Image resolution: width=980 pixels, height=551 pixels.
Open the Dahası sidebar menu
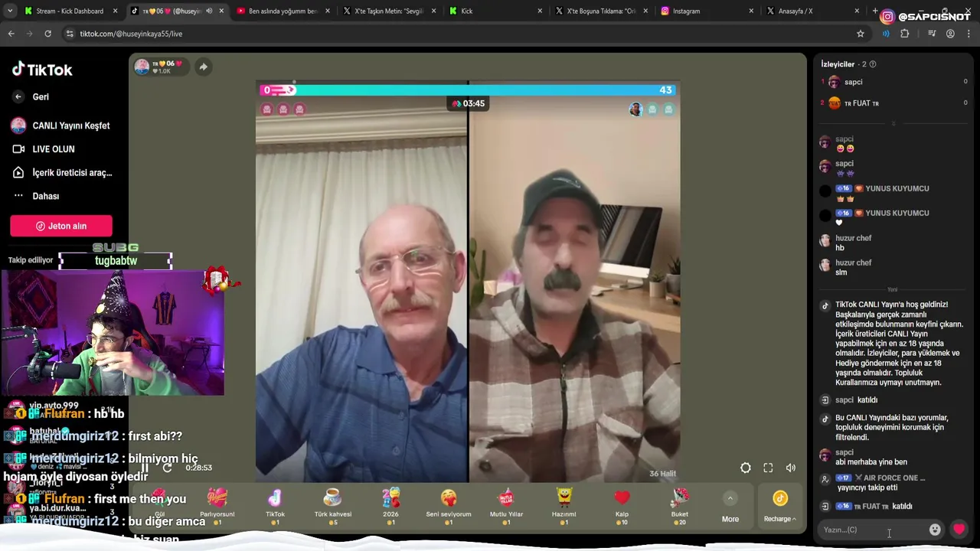click(36, 196)
